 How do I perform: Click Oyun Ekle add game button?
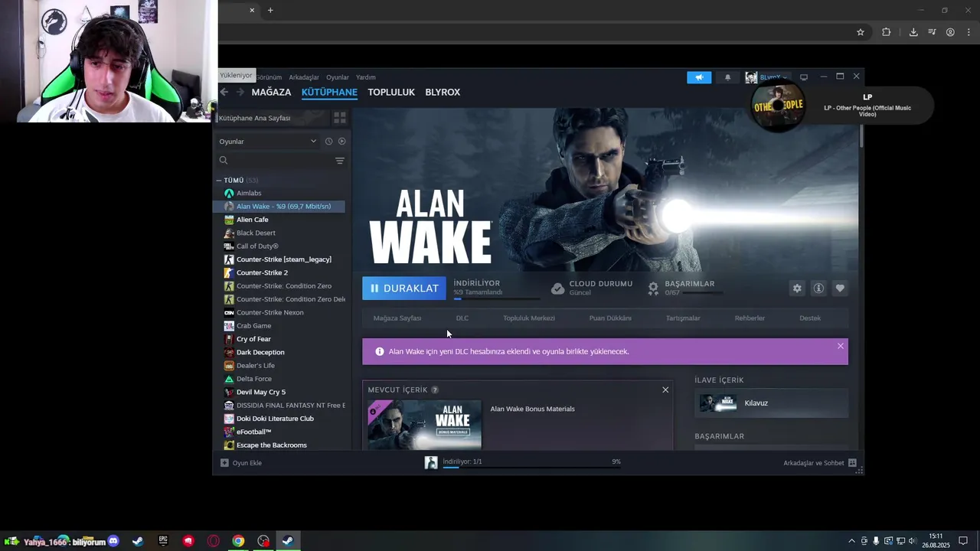click(241, 463)
